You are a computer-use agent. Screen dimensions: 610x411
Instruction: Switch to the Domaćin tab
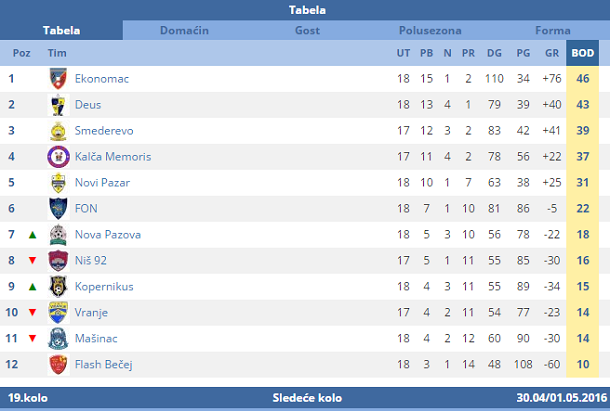click(184, 30)
